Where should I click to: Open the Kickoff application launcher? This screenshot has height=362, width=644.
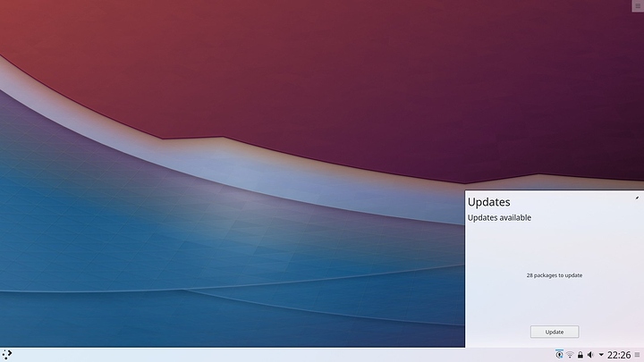click(x=7, y=355)
